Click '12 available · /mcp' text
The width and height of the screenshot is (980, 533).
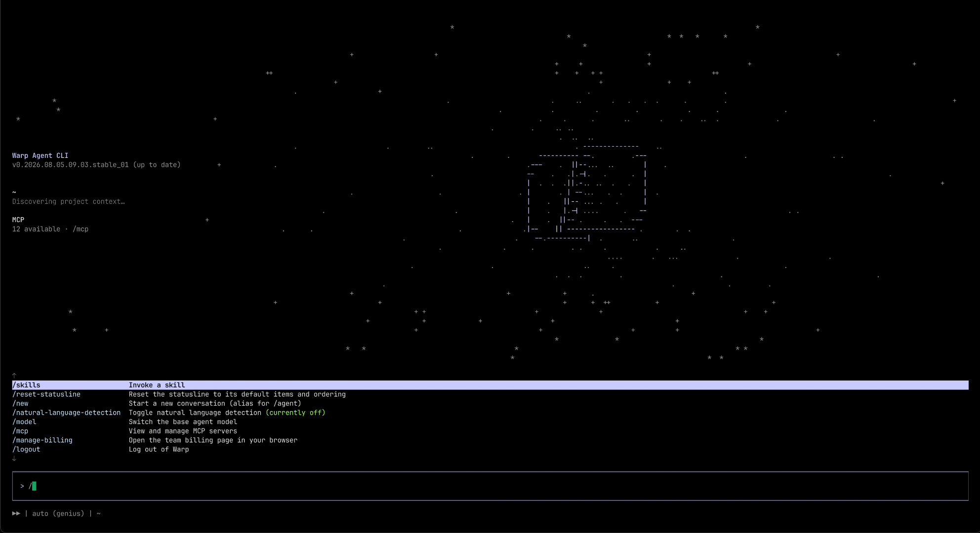[50, 229]
